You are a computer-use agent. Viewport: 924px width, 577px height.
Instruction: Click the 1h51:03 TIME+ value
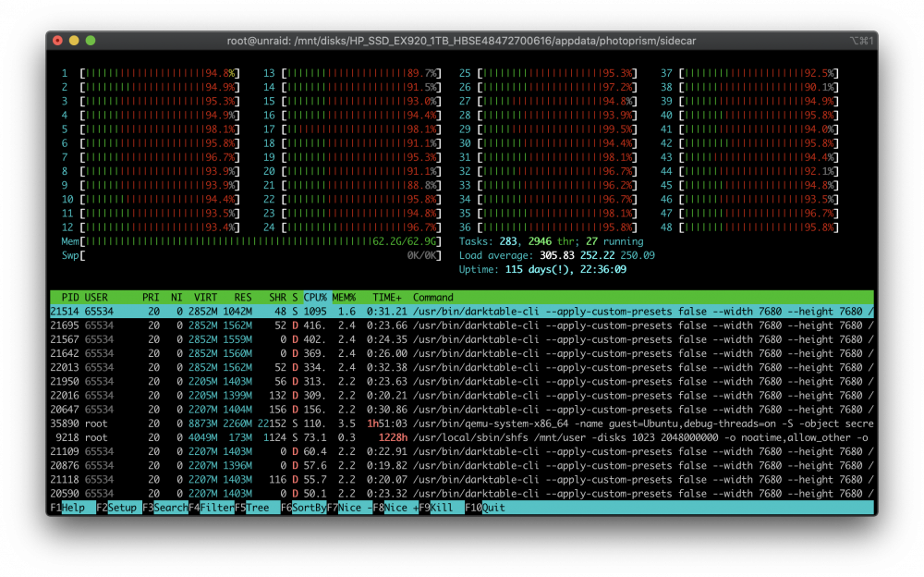pyautogui.click(x=387, y=424)
